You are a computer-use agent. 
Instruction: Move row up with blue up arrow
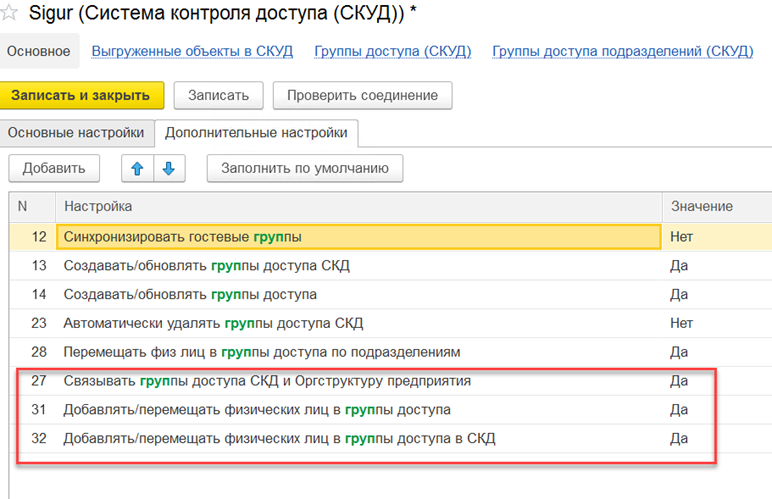coord(138,168)
